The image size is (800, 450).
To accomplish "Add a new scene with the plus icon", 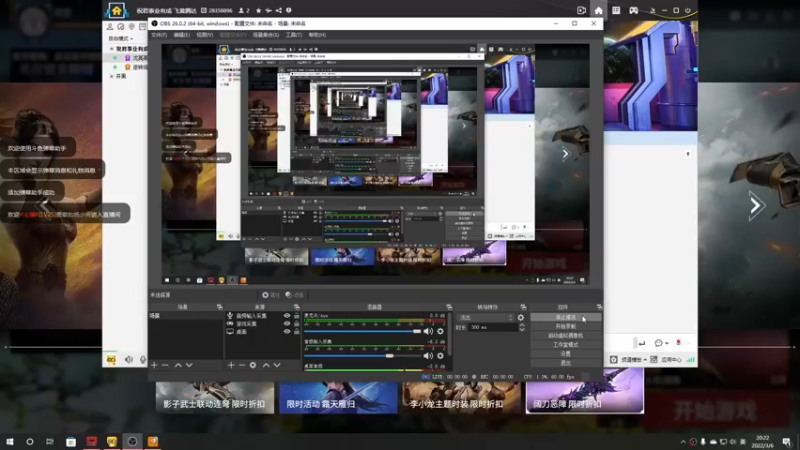I will click(154, 365).
